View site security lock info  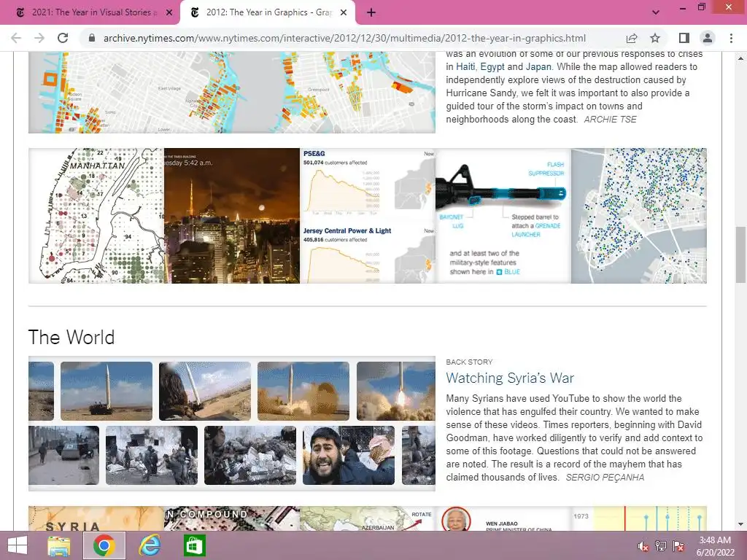tap(92, 38)
